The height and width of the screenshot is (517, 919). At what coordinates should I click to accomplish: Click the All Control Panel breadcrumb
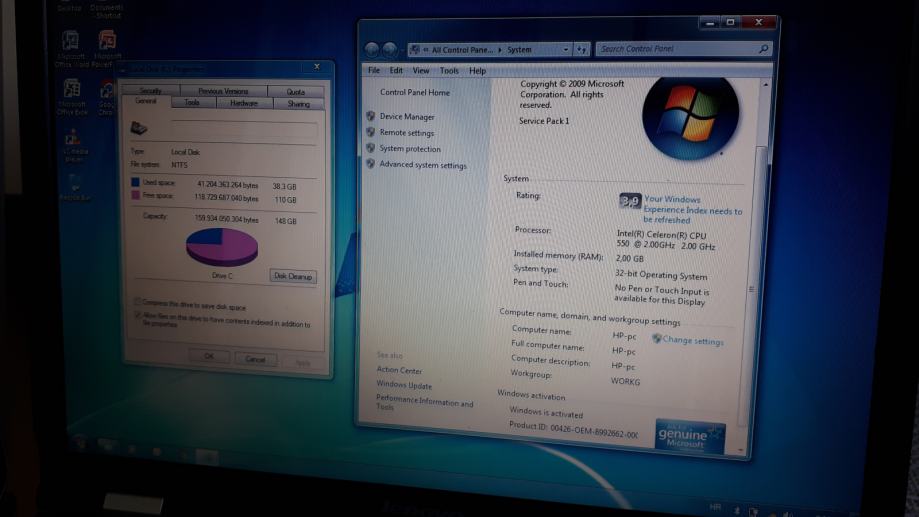coord(462,50)
